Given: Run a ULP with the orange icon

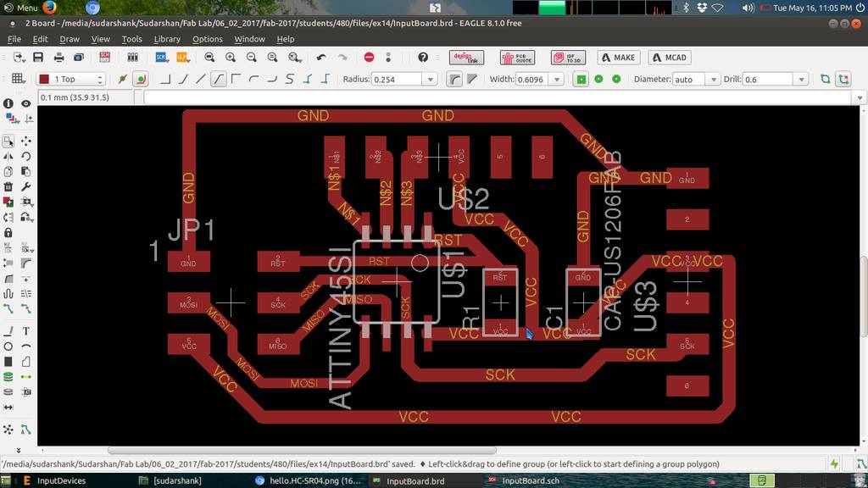Looking at the screenshot, I should point(182,57).
